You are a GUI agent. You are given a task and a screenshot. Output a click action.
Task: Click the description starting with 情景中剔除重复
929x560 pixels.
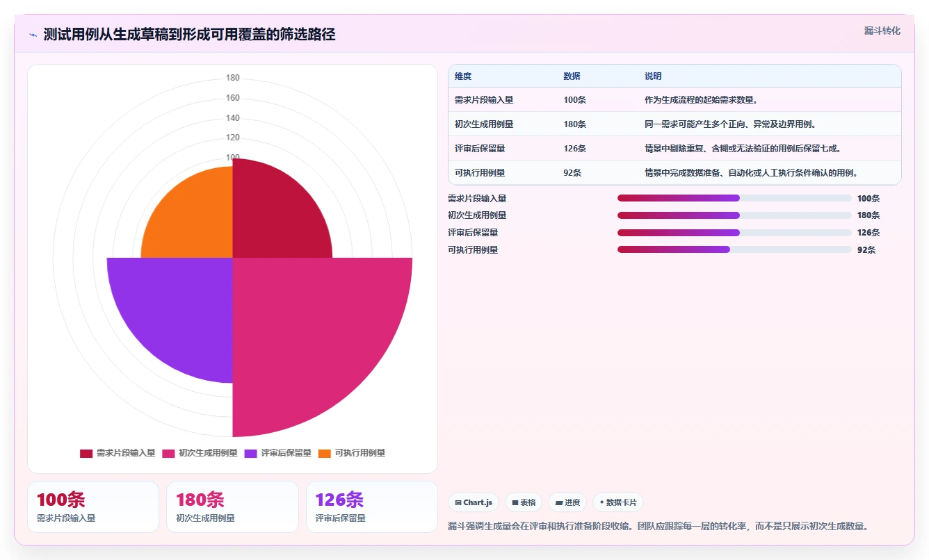click(743, 149)
